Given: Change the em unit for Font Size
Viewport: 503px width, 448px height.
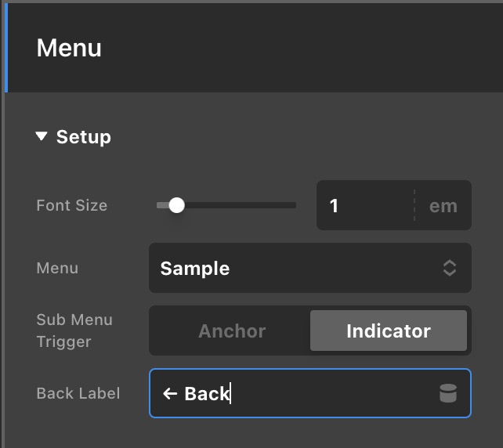Looking at the screenshot, I should tap(443, 206).
